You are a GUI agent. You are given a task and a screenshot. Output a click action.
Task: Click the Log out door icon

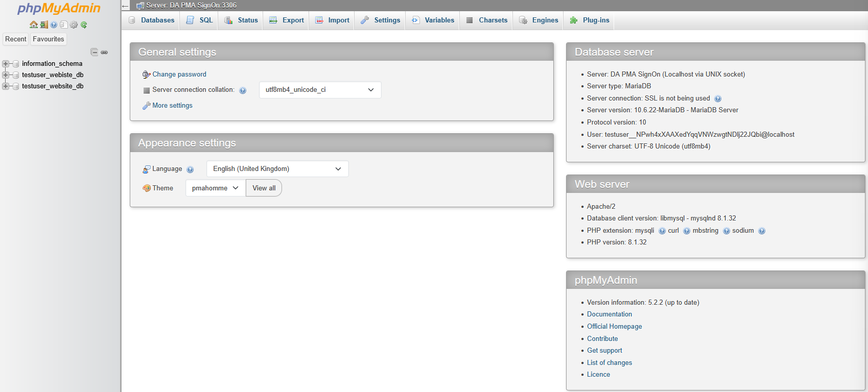[x=44, y=24]
